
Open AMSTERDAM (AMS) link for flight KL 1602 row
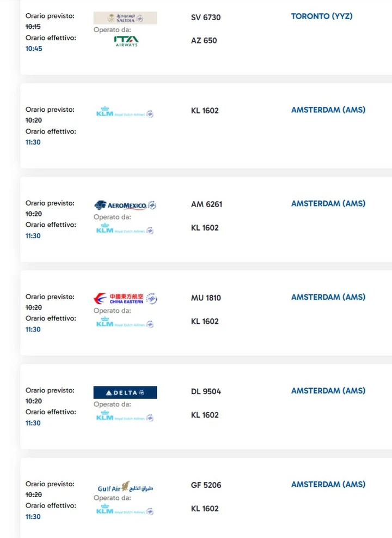(328, 110)
